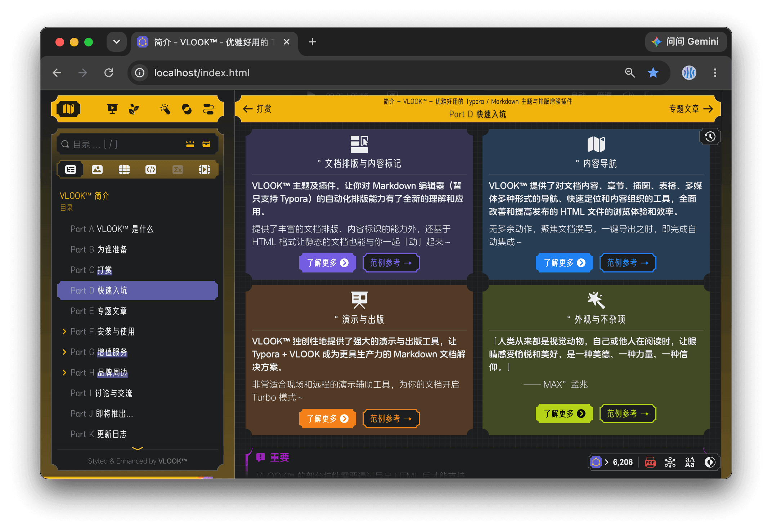Click 了解更多 in 内容导航 card
The height and width of the screenshot is (532, 772).
click(x=564, y=263)
